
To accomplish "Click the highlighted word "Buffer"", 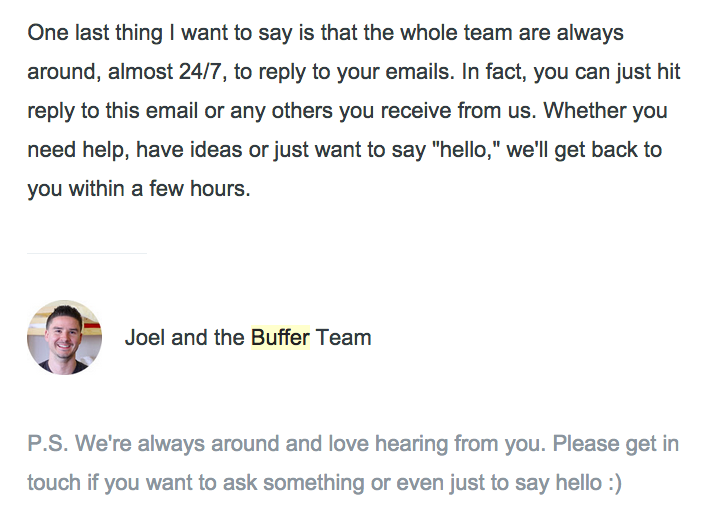I will click(280, 338).
